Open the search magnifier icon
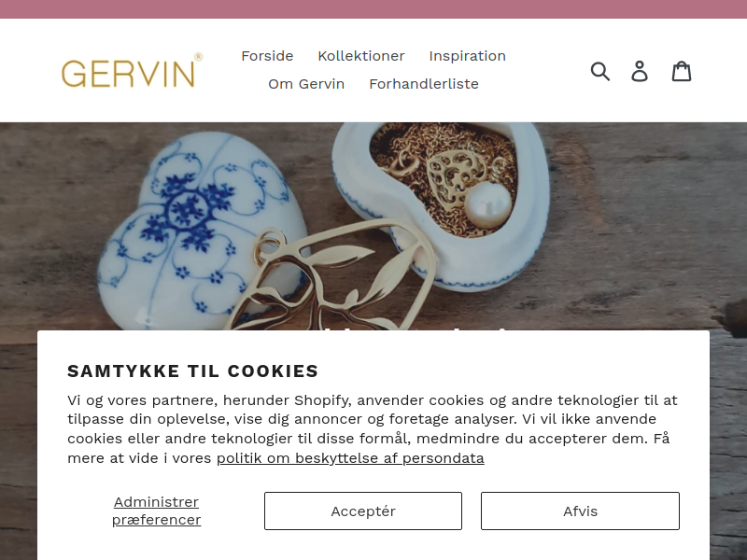This screenshot has height=560, width=747. (599, 72)
